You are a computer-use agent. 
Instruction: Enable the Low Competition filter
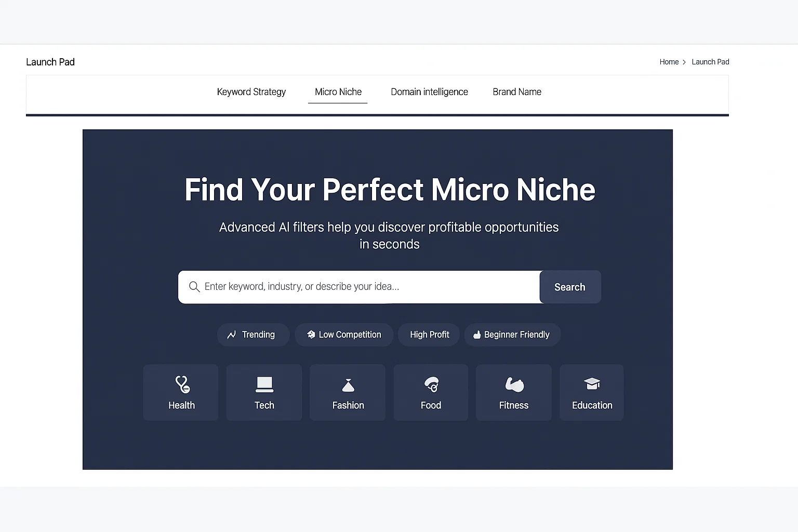click(350, 335)
